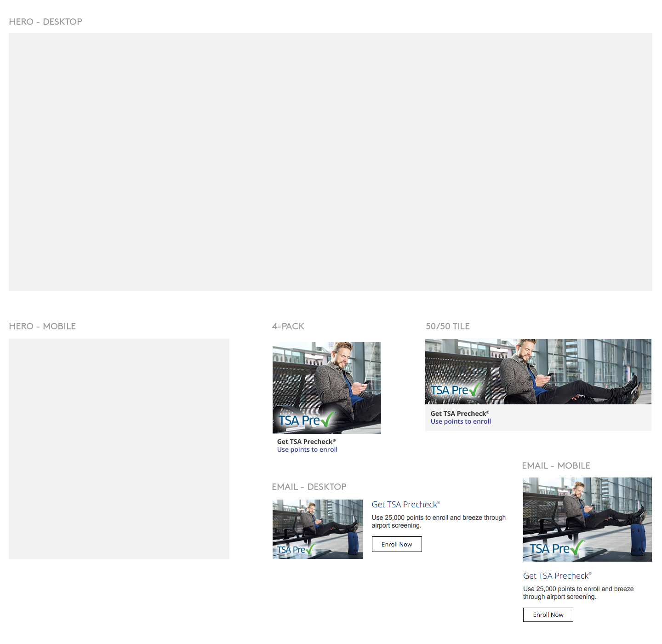Click 'Get TSA Precheck' heading in Email Mobile
662x644 pixels.
click(557, 576)
